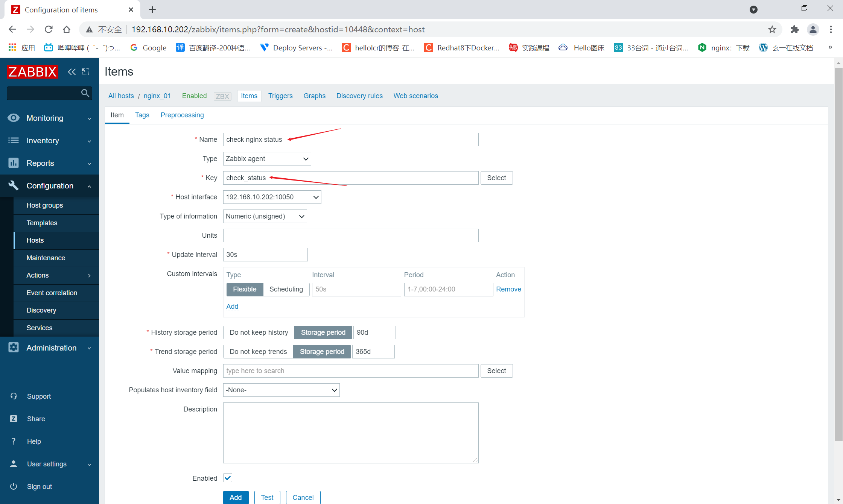Click inside the Units input field

tap(350, 235)
